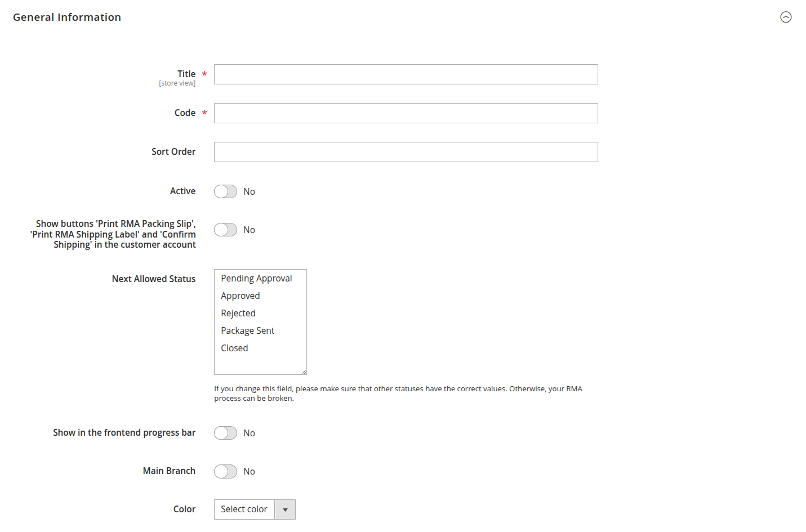This screenshot has height=532, width=806.
Task: Select the Rejected status option
Action: pyautogui.click(x=238, y=313)
